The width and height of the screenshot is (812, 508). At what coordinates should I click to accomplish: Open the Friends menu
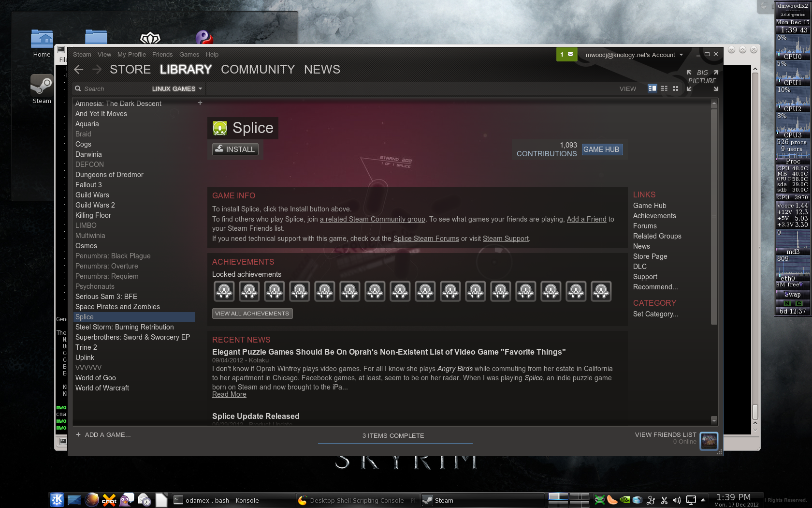point(162,55)
